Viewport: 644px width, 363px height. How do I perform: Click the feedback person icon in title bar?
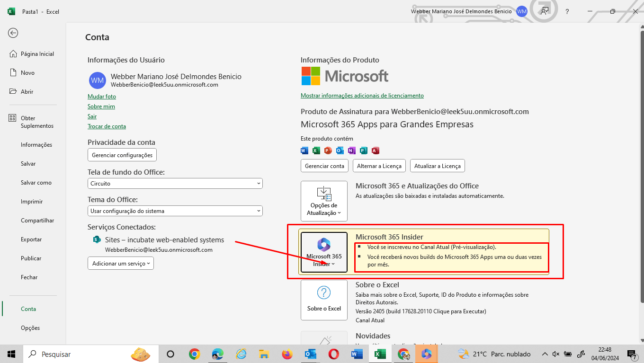click(545, 11)
